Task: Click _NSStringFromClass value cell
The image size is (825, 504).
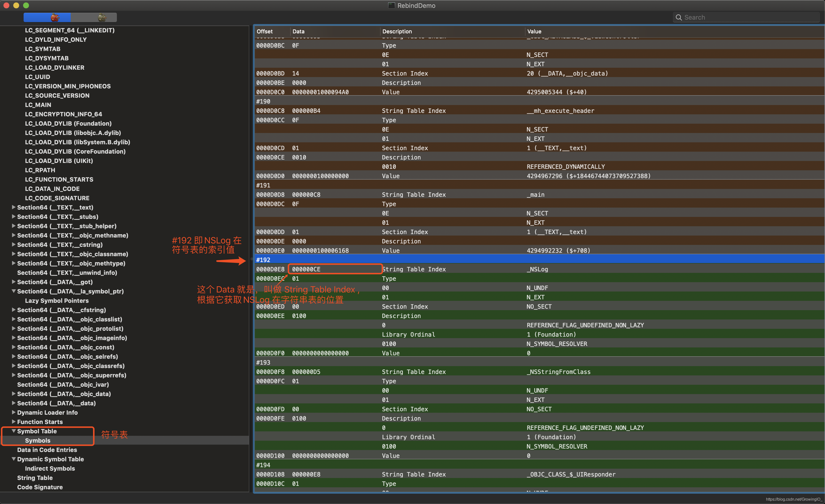Action: [x=559, y=372]
